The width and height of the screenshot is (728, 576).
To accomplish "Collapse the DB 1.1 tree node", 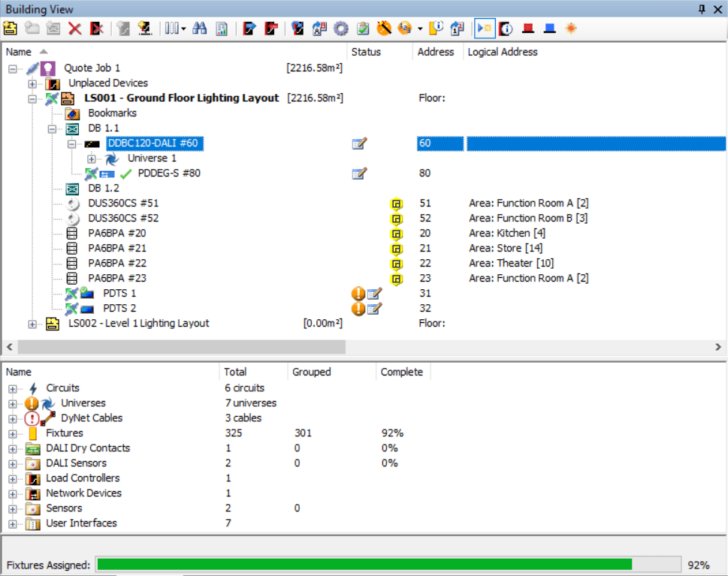I will (x=53, y=128).
